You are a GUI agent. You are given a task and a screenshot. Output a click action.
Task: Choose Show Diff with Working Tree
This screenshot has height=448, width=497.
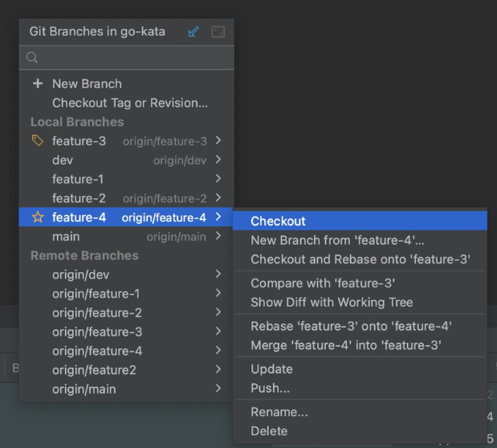(x=332, y=303)
